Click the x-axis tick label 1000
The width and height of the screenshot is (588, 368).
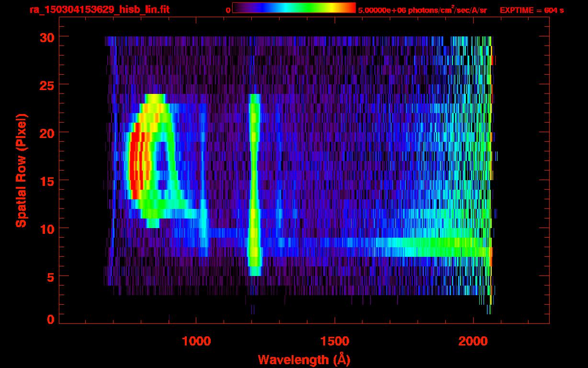(x=196, y=341)
